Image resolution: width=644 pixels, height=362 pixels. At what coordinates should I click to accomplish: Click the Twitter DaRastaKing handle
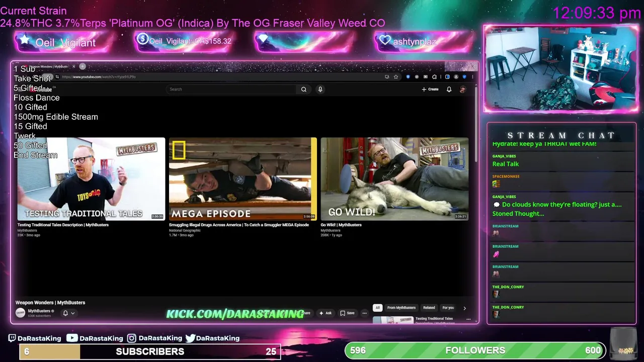click(x=212, y=338)
